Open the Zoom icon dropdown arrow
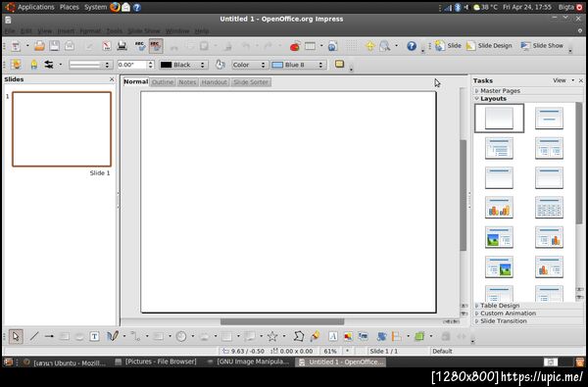The height and width of the screenshot is (387, 588). click(396, 46)
